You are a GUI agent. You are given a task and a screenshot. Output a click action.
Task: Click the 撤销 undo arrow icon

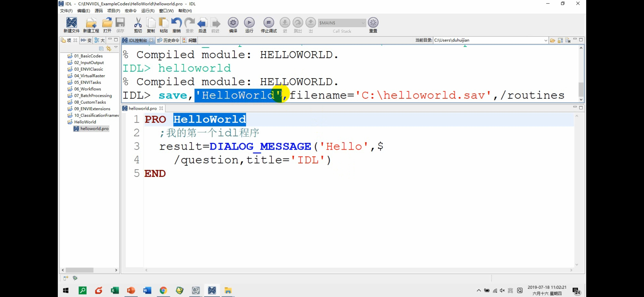click(176, 23)
